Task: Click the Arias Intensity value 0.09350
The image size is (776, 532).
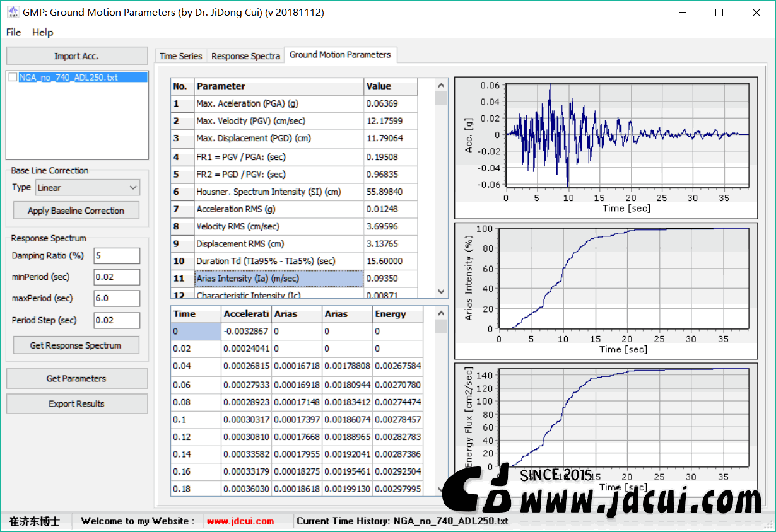Action: pos(391,278)
